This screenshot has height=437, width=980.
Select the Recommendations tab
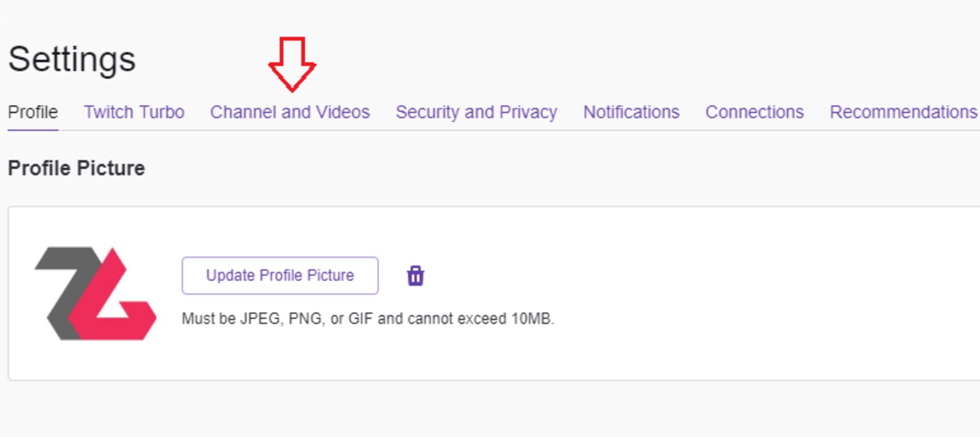click(x=903, y=112)
